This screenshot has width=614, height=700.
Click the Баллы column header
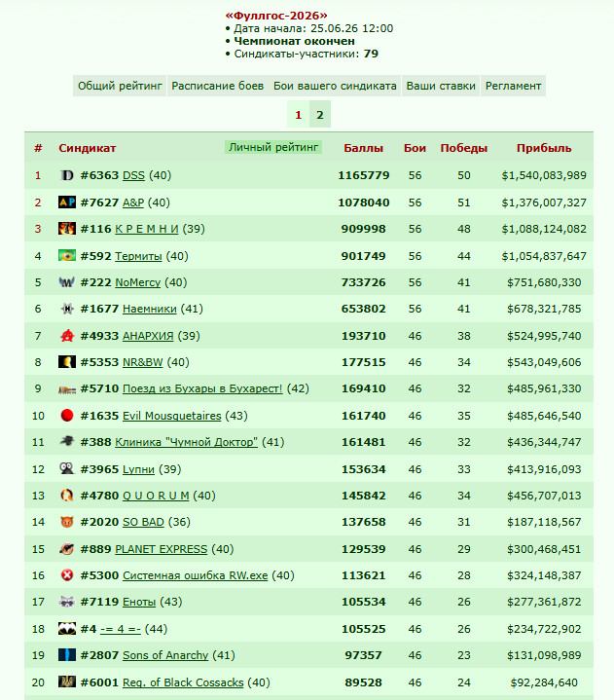pos(363,148)
